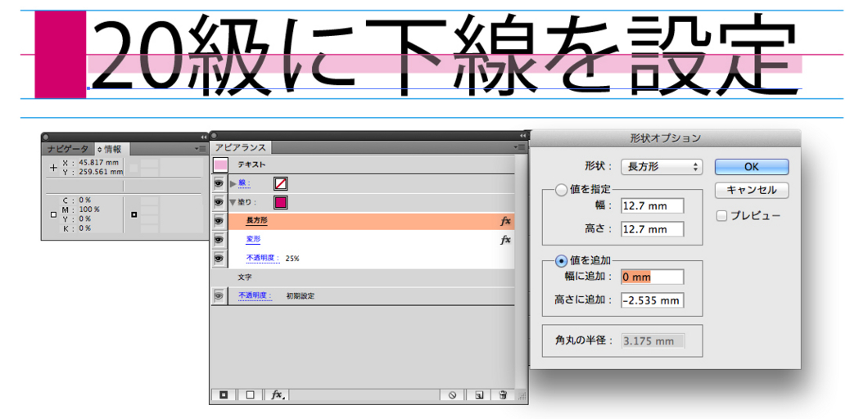This screenshot has width=868, height=419.
Task: Click the magenta fill color swatch
Action: coord(281,203)
